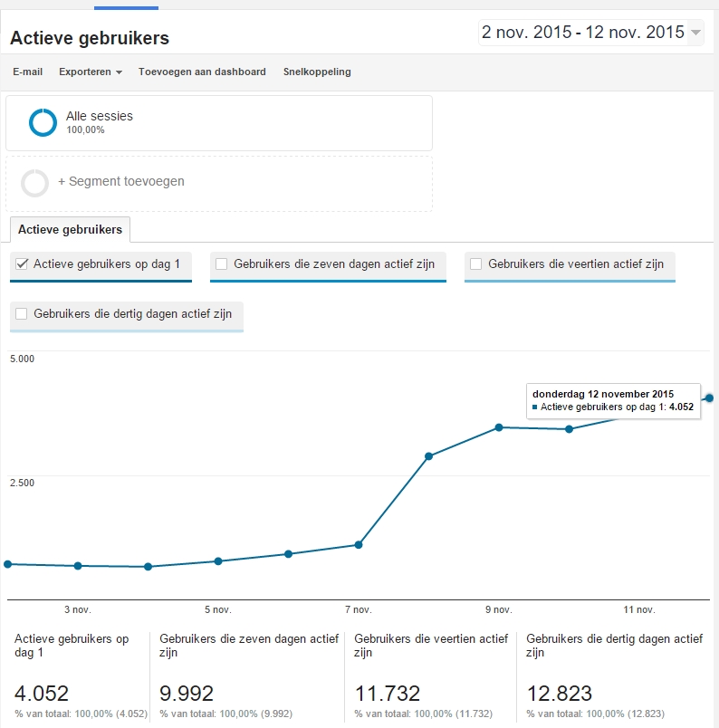Check Gebruikers die veertien actief zijn
The image size is (719, 728).
475,264
